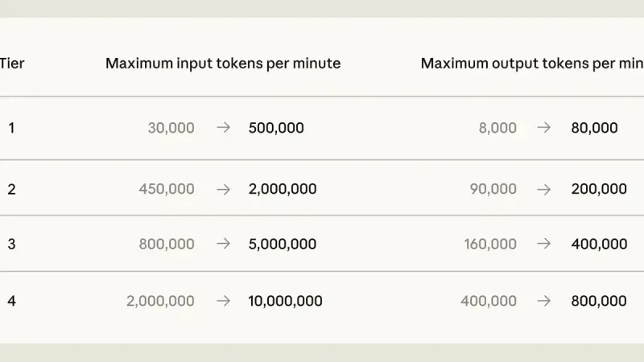
Task: Click the new 500,000 input limit value
Action: [276, 128]
